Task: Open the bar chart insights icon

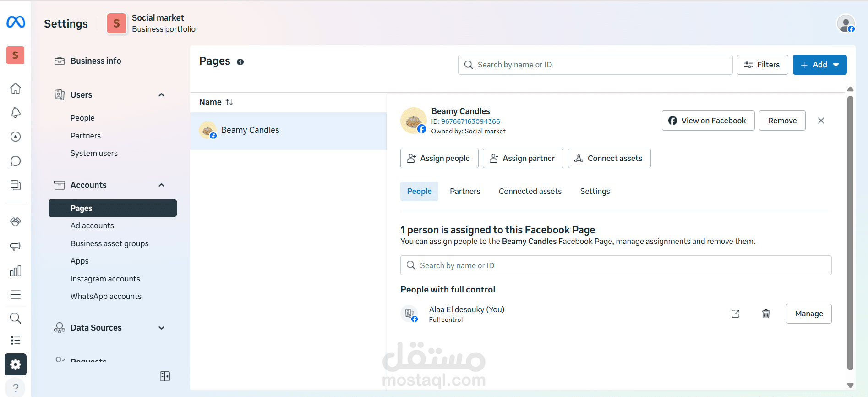Action: click(16, 270)
